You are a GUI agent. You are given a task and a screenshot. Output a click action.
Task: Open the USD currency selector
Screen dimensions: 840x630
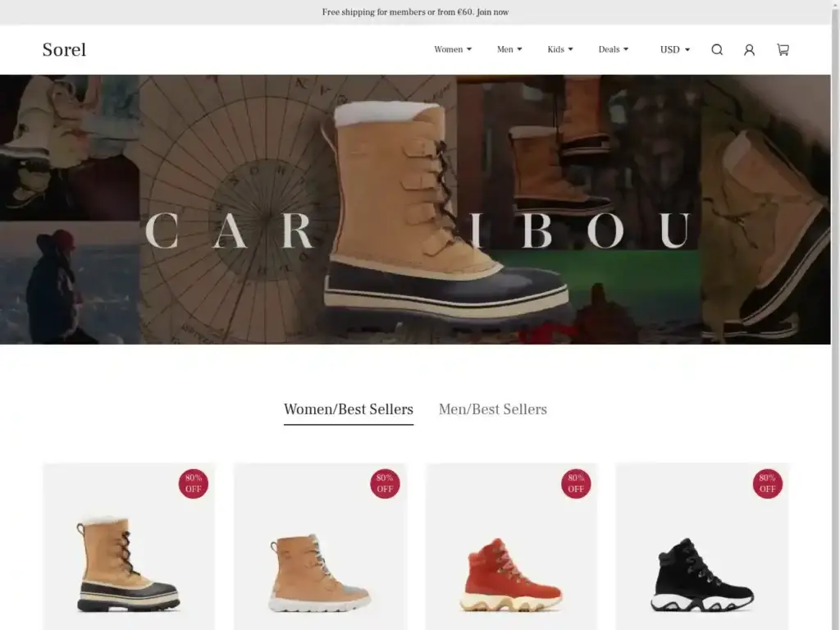click(x=673, y=49)
